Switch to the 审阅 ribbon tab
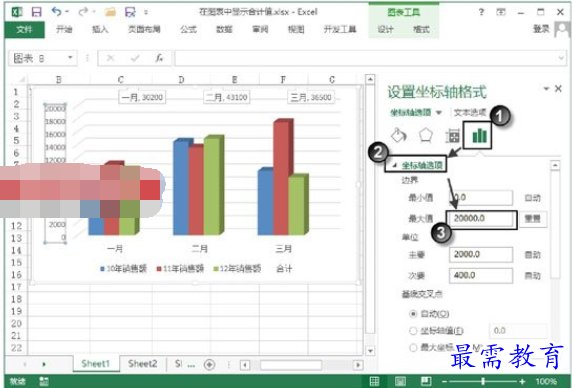The height and width of the screenshot is (388, 572). tap(260, 29)
